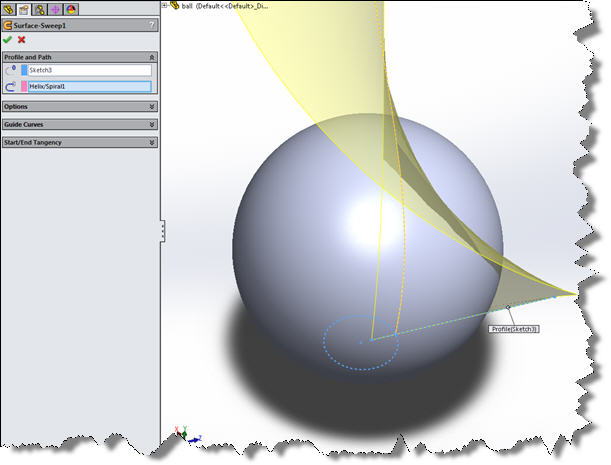Collapse the Profile and Path section
Viewport: 611px width, 465px height.
coord(151,58)
